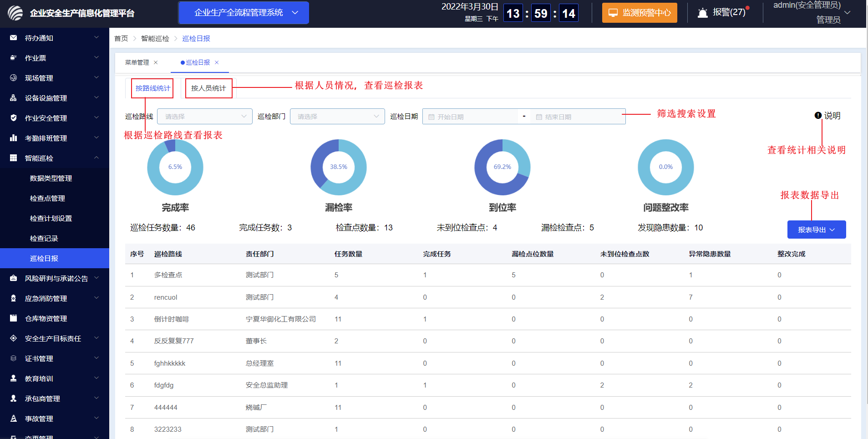Click the 结束日期 input field
The width and height of the screenshot is (868, 439).
coord(578,117)
